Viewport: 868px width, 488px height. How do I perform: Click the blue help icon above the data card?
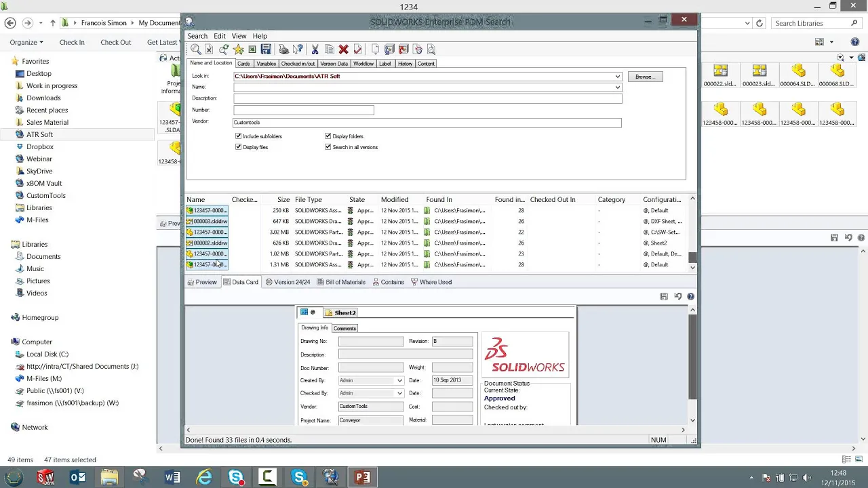pos(690,296)
